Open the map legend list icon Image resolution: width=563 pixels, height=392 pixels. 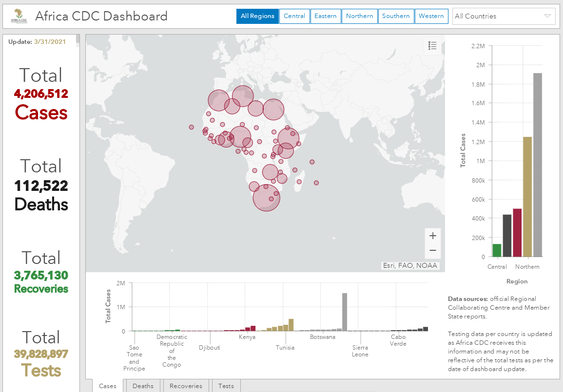pos(432,46)
